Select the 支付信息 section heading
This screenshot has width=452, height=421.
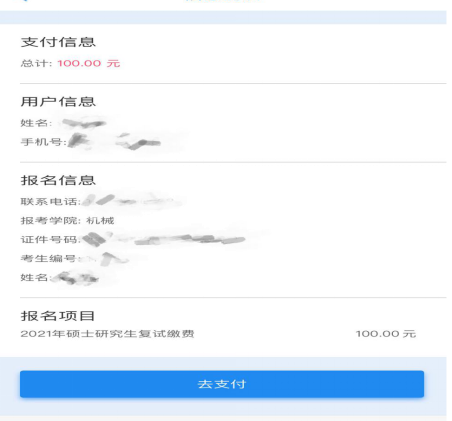(58, 42)
